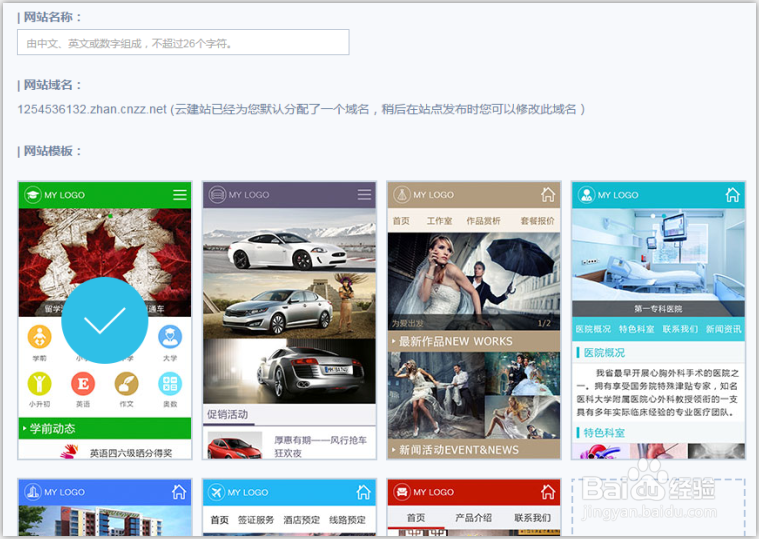Click airplane logo icon in travel template

(216, 492)
